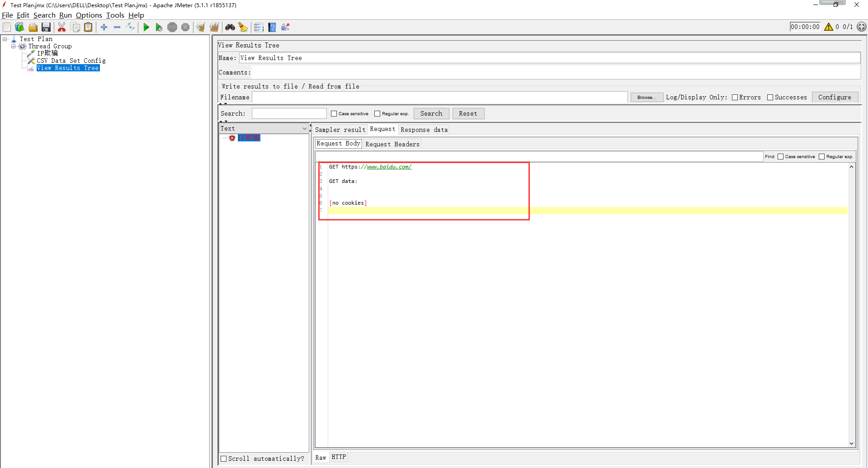Viewport: 868px width, 468px height.
Task: Open the Help question mark icon
Action: click(272, 27)
